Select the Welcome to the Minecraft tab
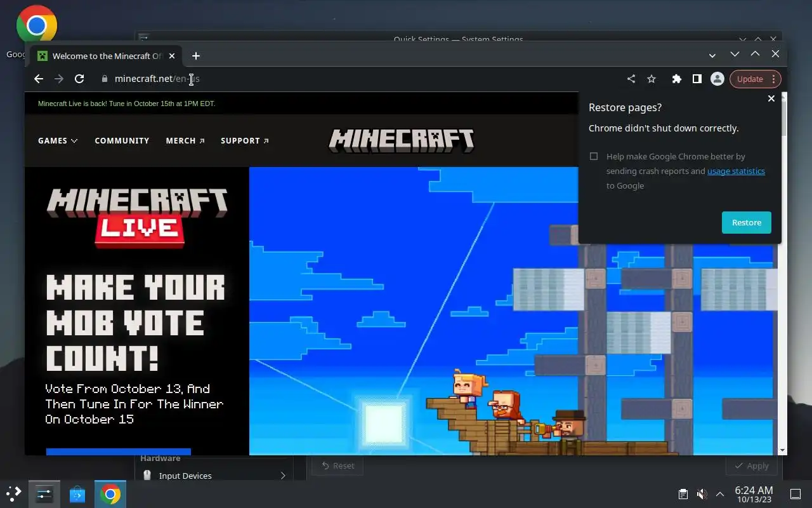The image size is (812, 508). 107,56
